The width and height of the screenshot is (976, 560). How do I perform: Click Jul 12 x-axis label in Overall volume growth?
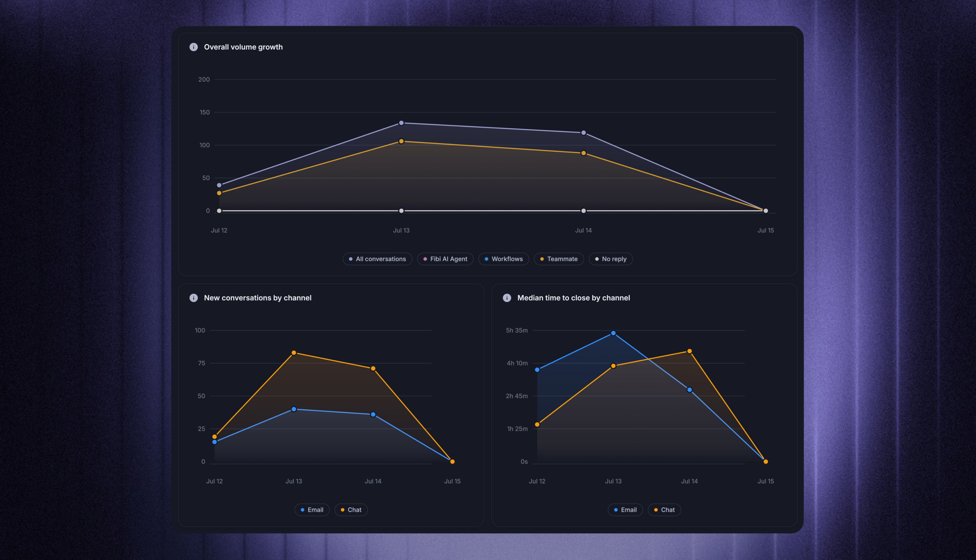click(219, 230)
